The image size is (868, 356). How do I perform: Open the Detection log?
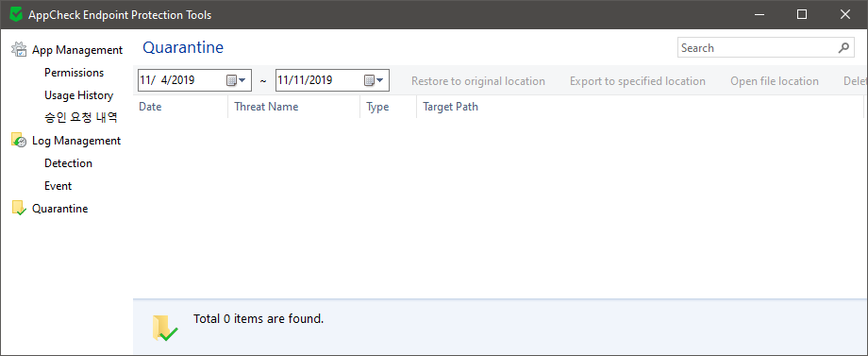68,163
